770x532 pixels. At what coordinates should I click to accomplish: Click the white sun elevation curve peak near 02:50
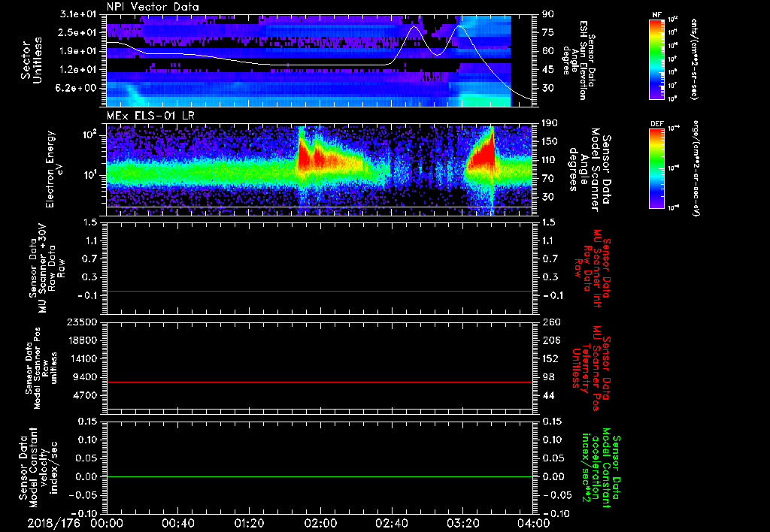[414, 26]
